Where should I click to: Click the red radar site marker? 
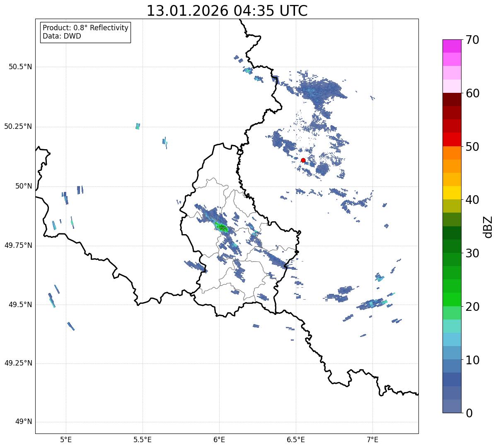point(303,160)
